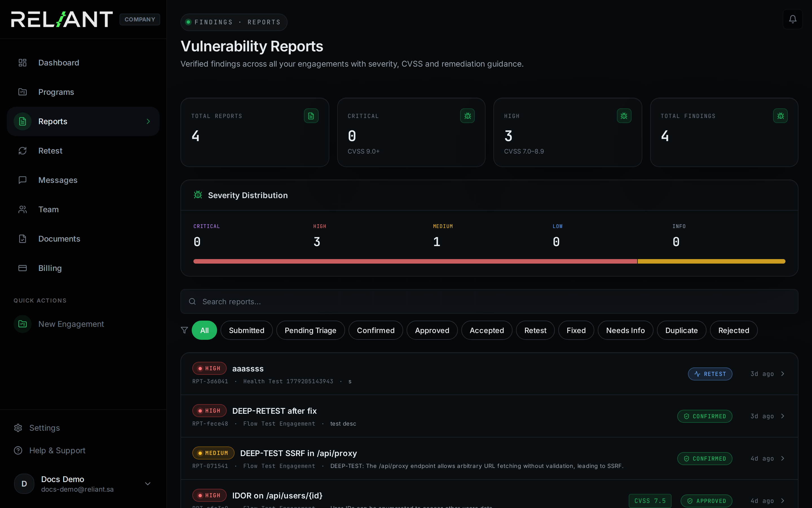Image resolution: width=812 pixels, height=508 pixels.
Task: Expand the Reports sidebar chevron
Action: point(148,121)
